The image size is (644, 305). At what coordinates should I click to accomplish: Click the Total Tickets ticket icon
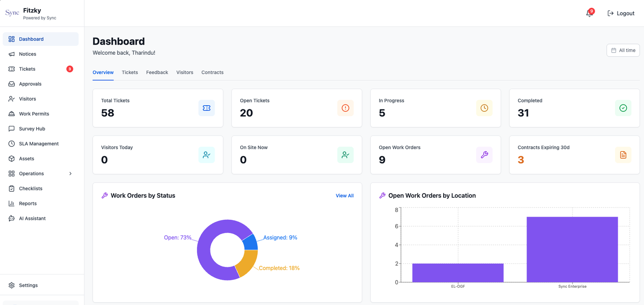point(206,108)
